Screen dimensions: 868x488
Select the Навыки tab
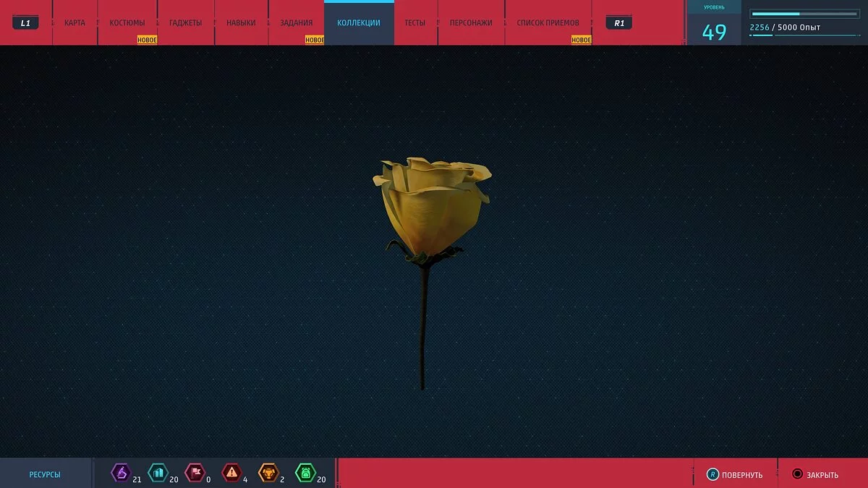click(241, 23)
